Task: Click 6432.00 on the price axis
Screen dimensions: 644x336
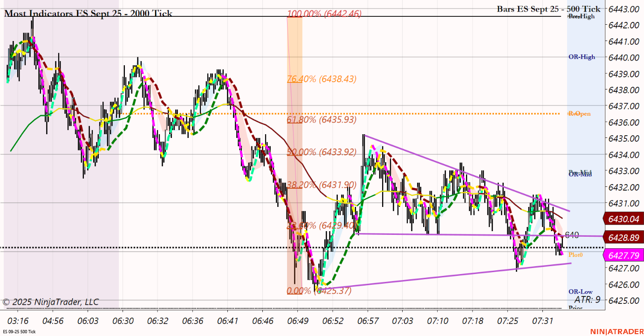Action: click(x=624, y=187)
